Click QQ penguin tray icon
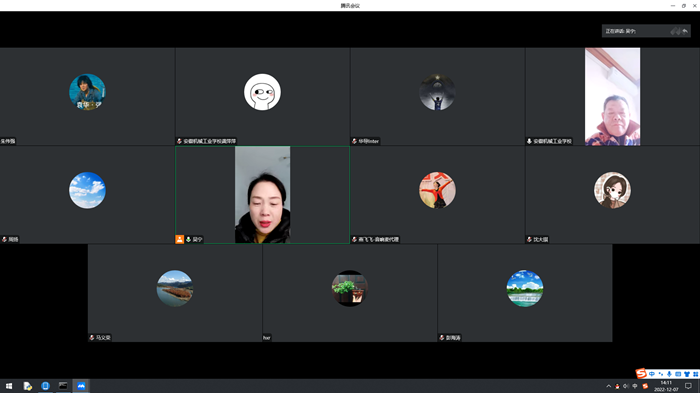This screenshot has width=700, height=393. (x=617, y=386)
